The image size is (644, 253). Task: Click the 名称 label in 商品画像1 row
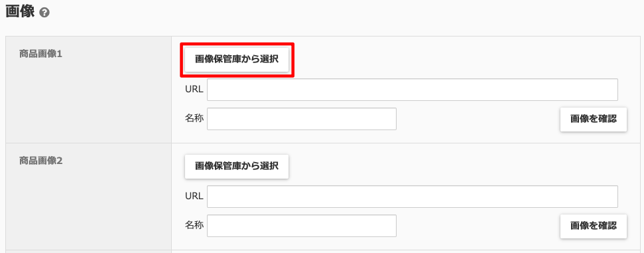(x=194, y=118)
